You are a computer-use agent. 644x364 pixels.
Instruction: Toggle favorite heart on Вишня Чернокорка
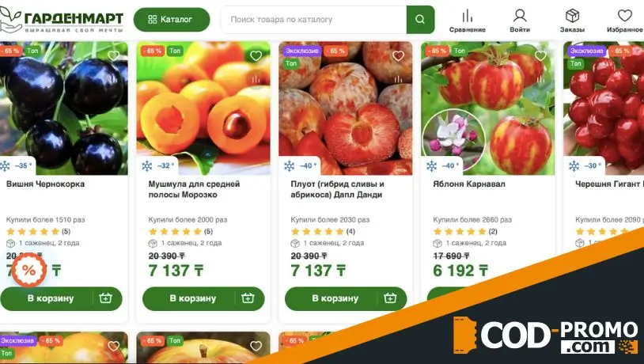pos(113,55)
